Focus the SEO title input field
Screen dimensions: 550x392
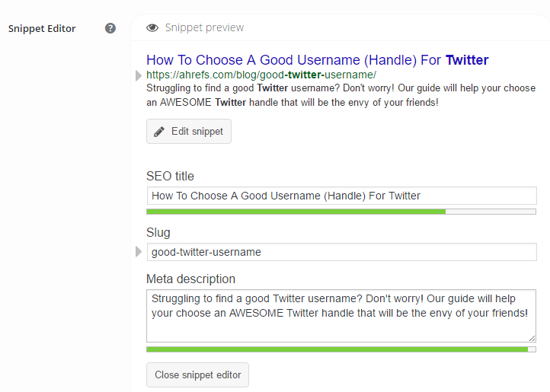tap(341, 196)
